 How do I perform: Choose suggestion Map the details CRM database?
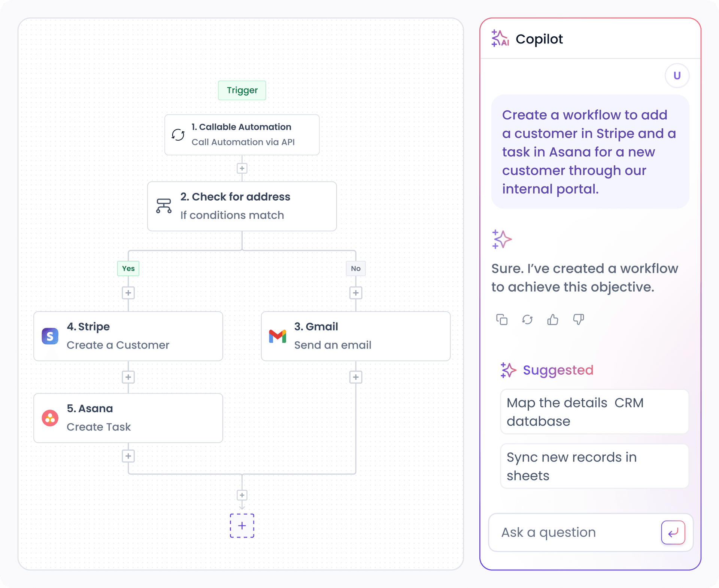point(594,411)
